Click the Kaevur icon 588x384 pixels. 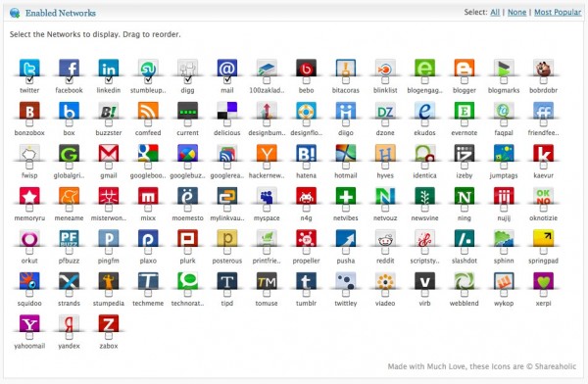point(543,153)
